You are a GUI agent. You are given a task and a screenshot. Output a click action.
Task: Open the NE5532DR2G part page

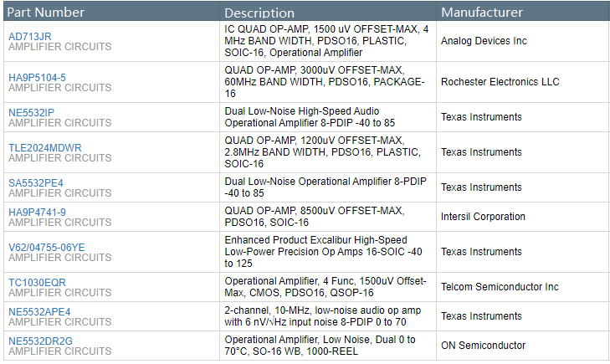coord(40,341)
